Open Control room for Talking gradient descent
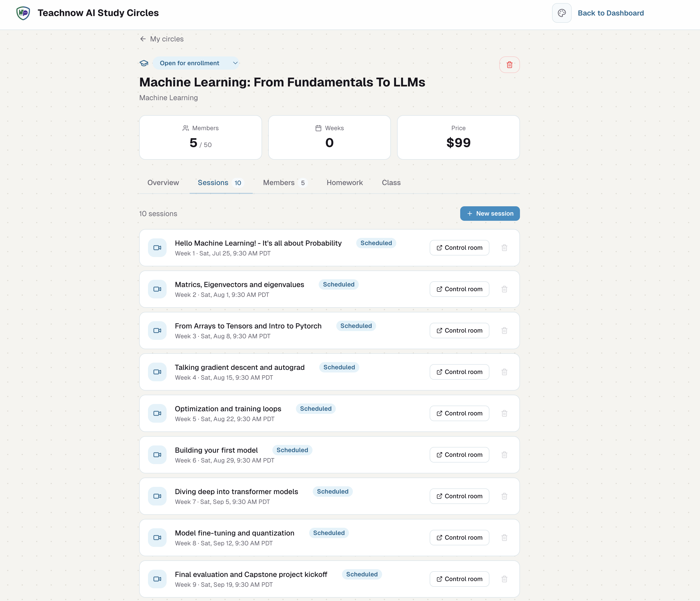 pyautogui.click(x=459, y=372)
